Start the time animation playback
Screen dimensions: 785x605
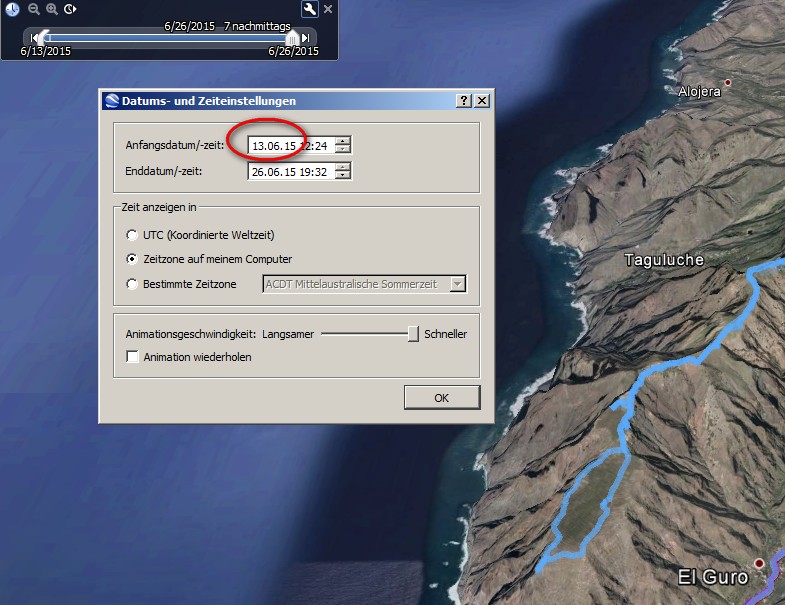click(70, 9)
